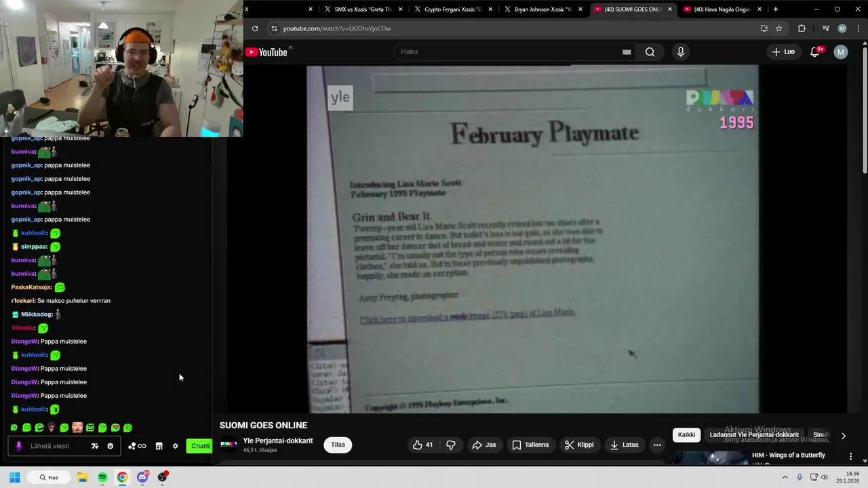The image size is (868, 488).
Task: Click the HIM video thumbnail
Action: [711, 457]
